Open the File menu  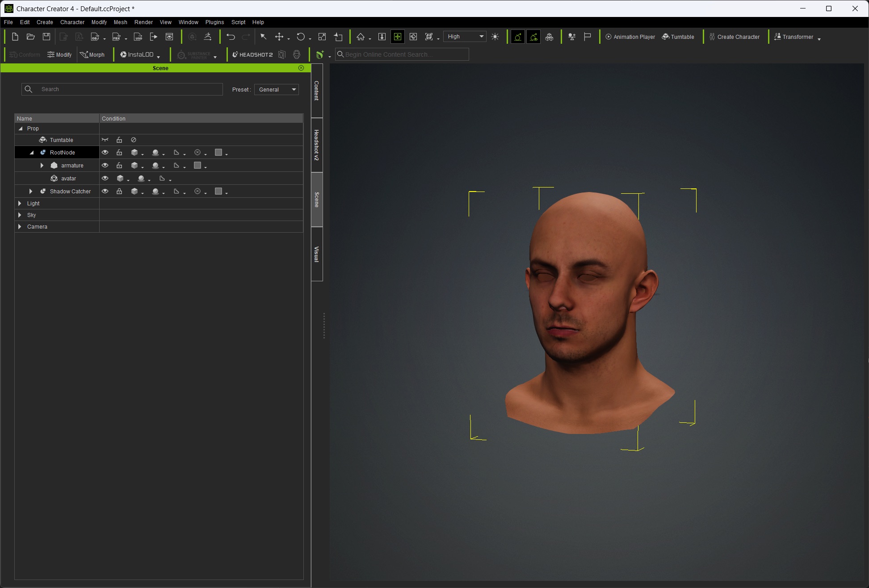coord(8,22)
